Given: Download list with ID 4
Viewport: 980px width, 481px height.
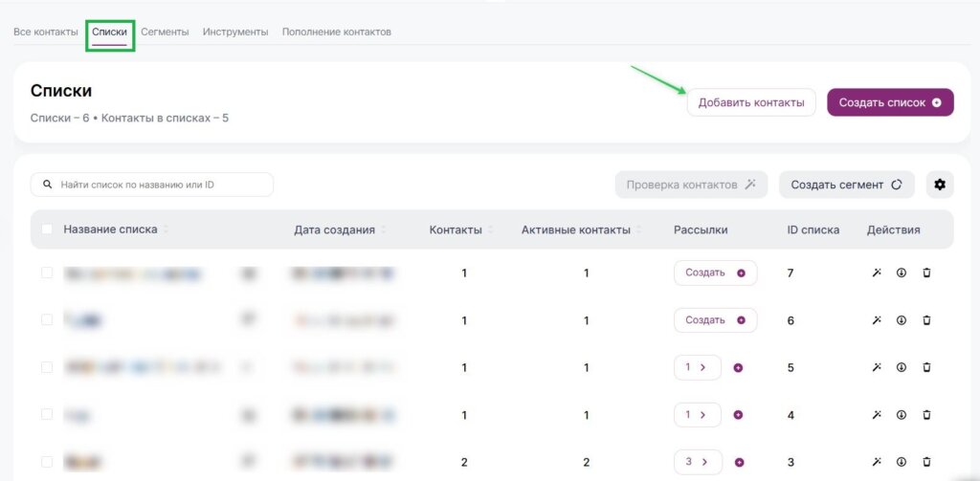Looking at the screenshot, I should (901, 415).
